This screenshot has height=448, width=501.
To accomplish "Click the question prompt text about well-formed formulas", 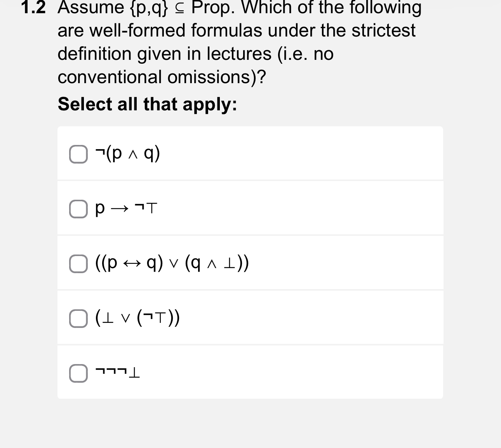I will (239, 42).
